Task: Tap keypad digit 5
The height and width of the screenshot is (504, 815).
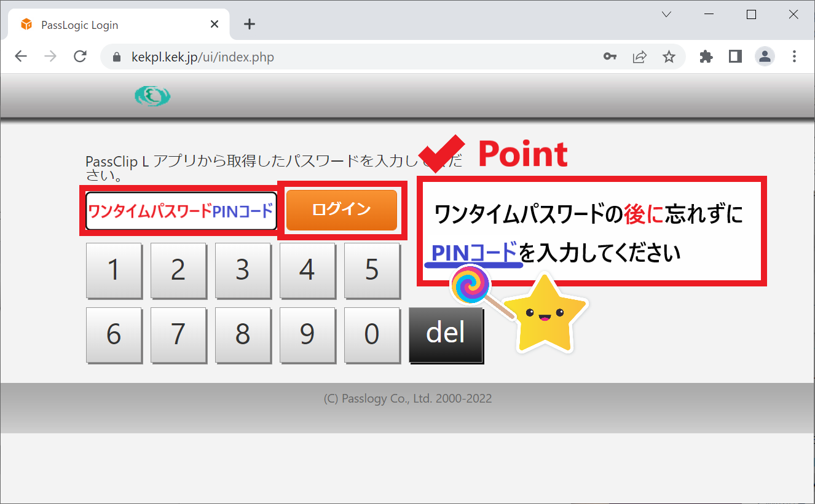Action: tap(372, 270)
